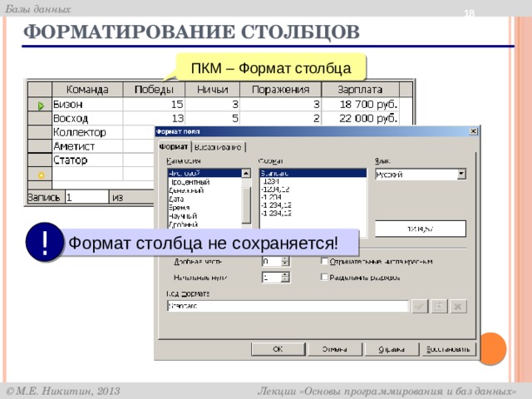The image size is (532, 399).
Task: Click the Дробная часть spinner arrows
Action: pyautogui.click(x=285, y=261)
